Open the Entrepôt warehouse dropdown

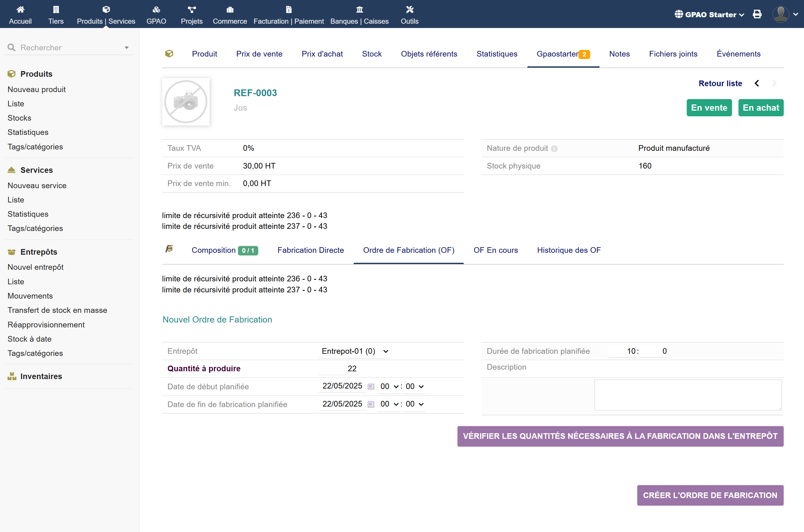(x=355, y=351)
